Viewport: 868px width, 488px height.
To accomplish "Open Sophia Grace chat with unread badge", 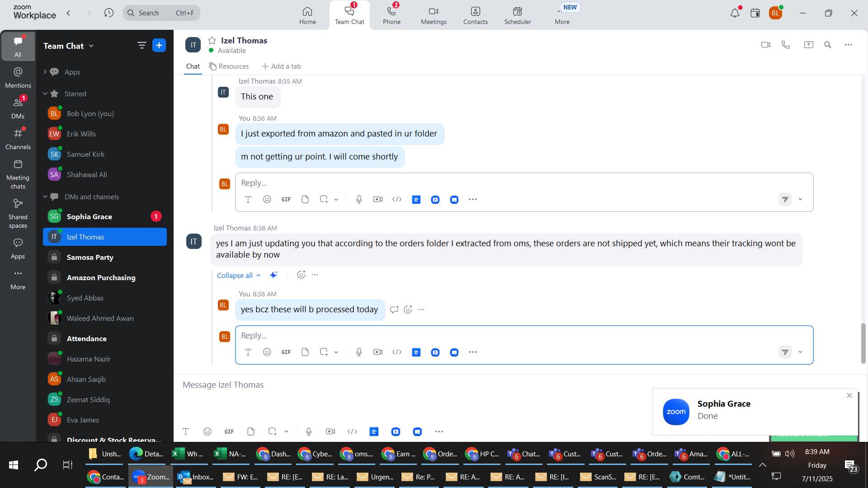I will (x=105, y=216).
